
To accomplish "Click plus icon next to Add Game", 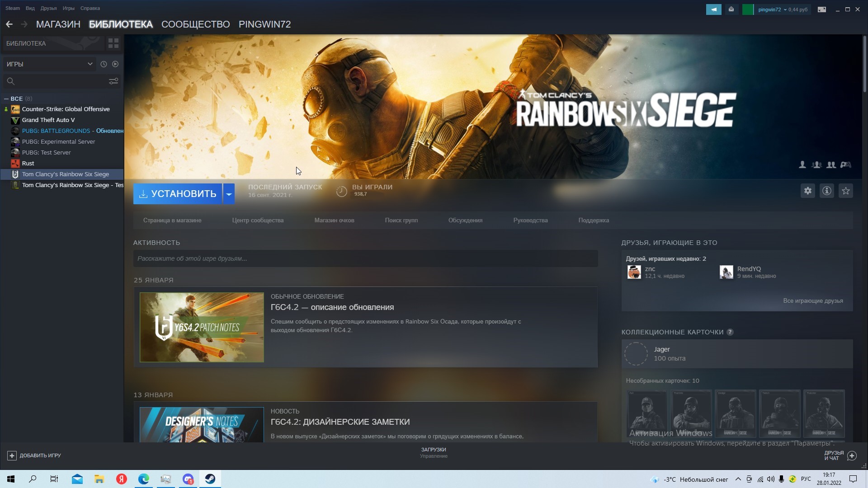I will point(12,455).
